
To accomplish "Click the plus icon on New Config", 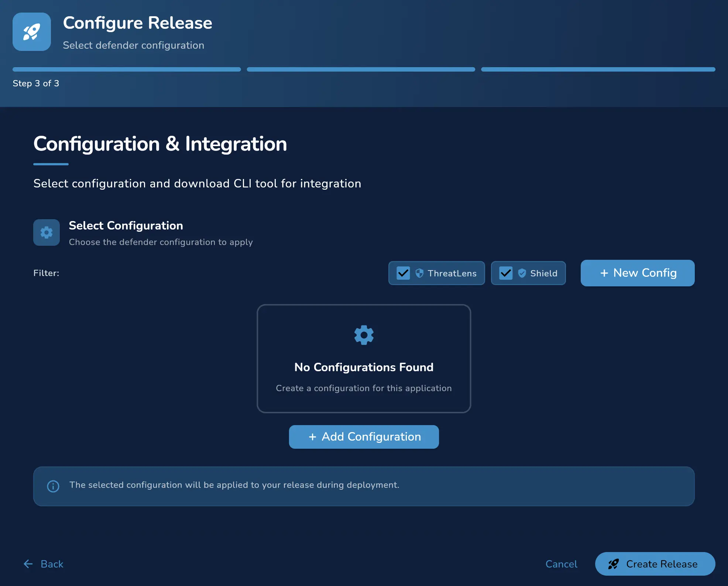I will [x=604, y=273].
